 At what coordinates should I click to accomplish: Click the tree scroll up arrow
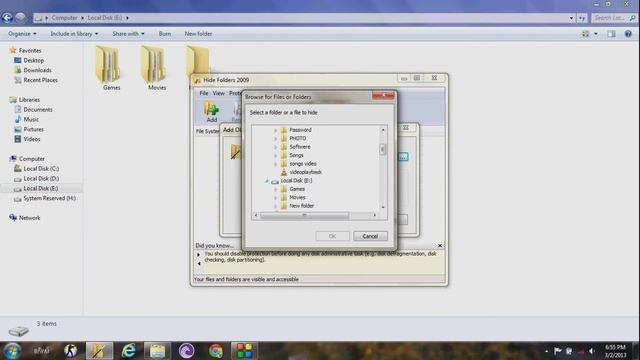[x=383, y=130]
